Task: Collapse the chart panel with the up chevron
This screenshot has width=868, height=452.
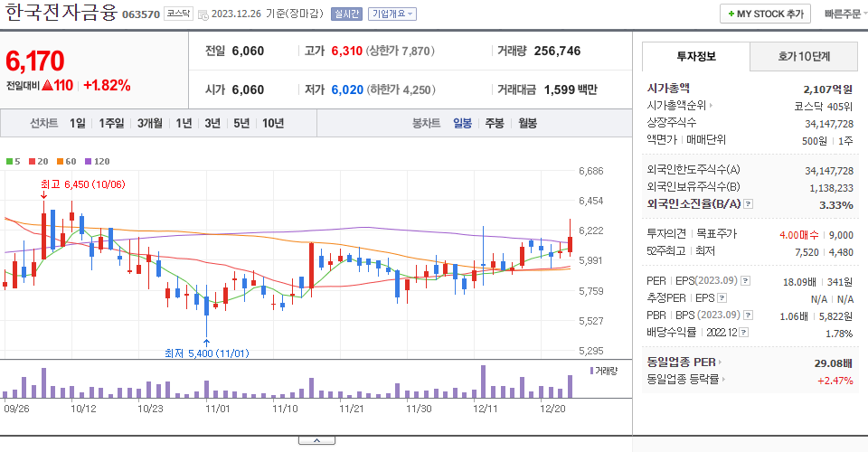Action: 316,440
